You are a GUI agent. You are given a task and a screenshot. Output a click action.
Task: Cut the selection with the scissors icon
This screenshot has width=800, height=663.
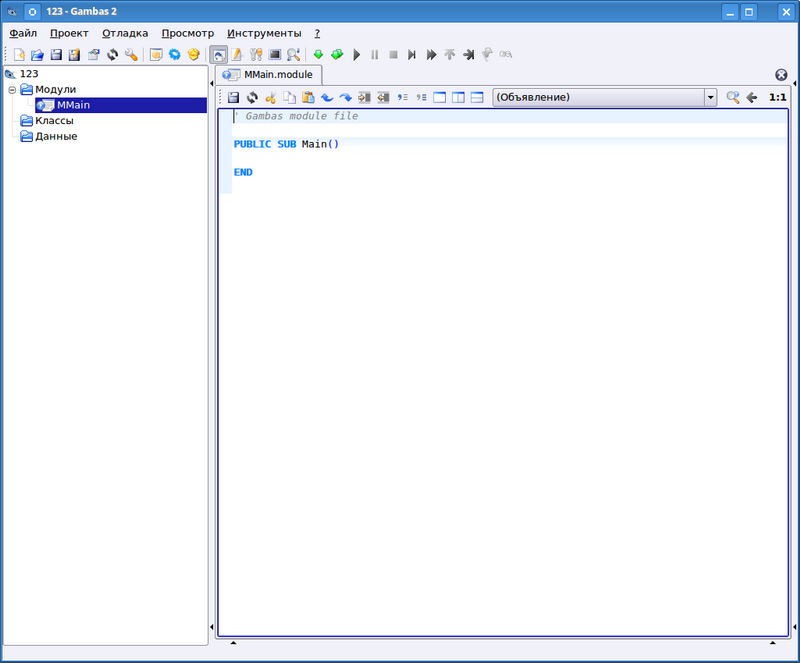tap(270, 97)
